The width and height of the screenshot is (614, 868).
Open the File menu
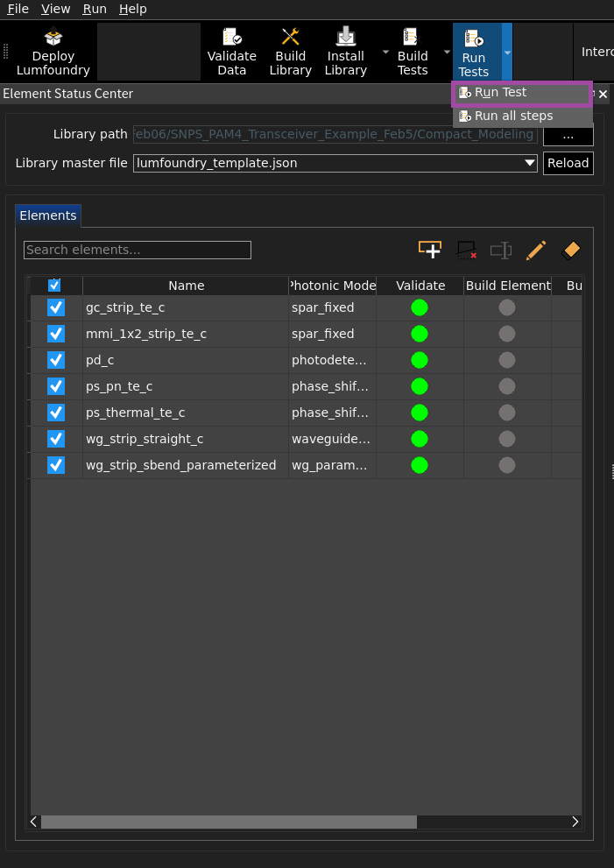18,9
